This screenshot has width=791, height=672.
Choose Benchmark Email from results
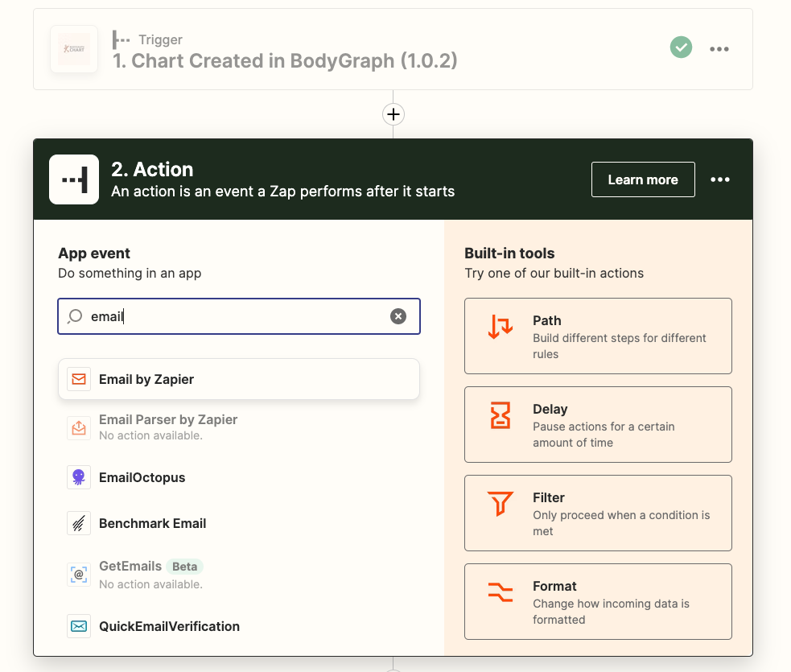click(x=239, y=523)
